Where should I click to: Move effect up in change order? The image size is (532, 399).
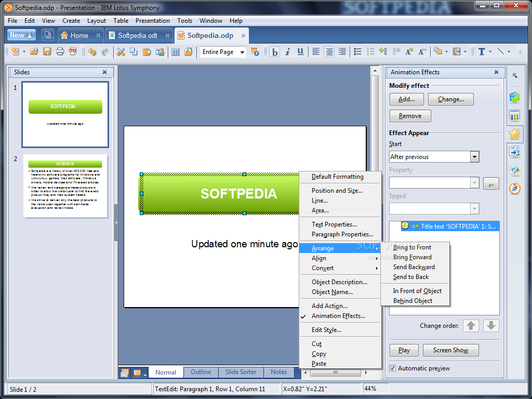[x=471, y=326]
